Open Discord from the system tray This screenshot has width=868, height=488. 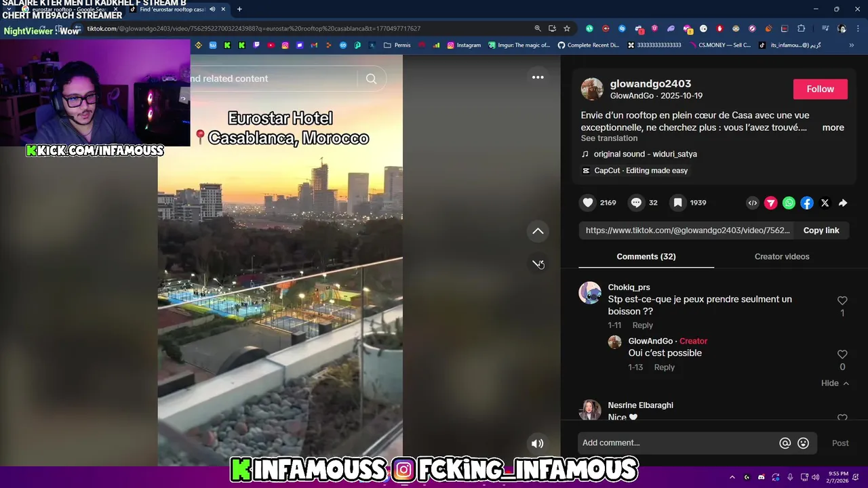761,477
